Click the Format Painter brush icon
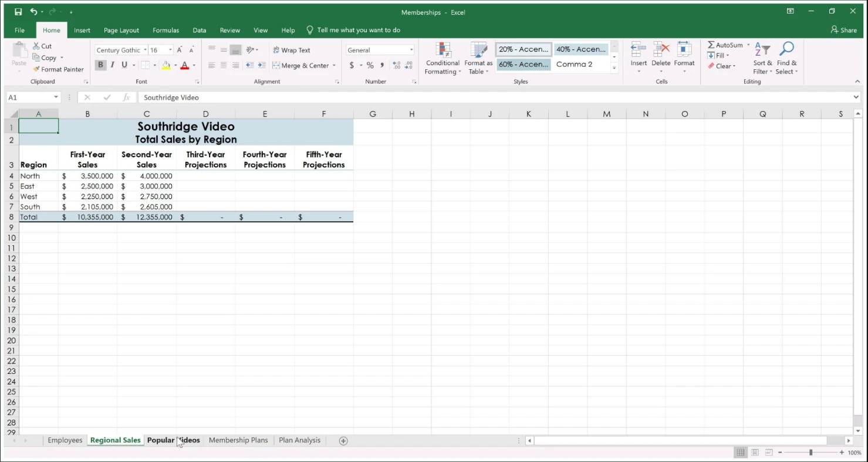The image size is (868, 462). pos(36,69)
